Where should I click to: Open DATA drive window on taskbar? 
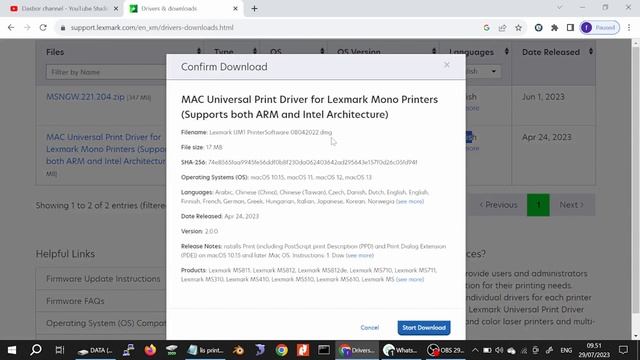96,350
